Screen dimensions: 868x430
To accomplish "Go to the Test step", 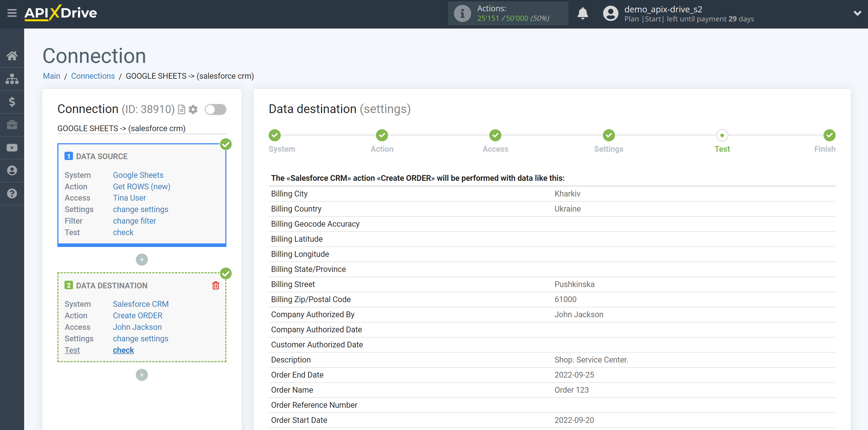I will (722, 136).
